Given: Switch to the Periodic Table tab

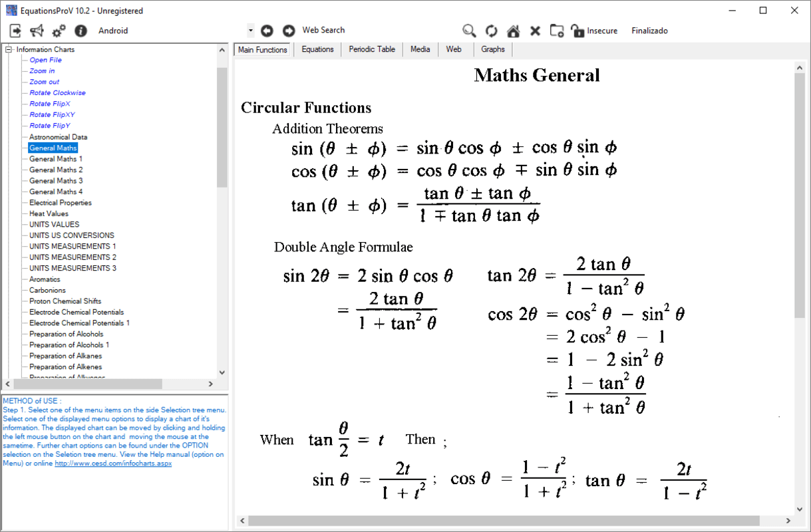Looking at the screenshot, I should point(371,49).
